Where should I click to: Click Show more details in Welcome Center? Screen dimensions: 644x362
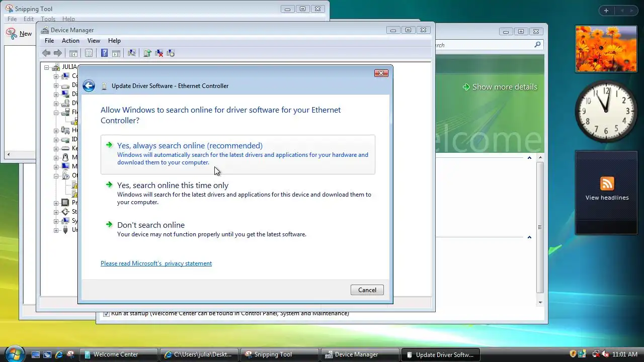500,87
